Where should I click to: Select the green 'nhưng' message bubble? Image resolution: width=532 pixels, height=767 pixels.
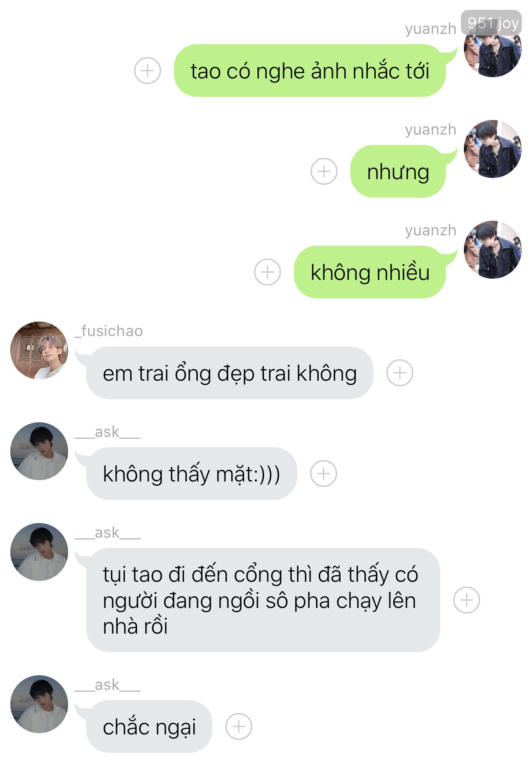point(398,171)
